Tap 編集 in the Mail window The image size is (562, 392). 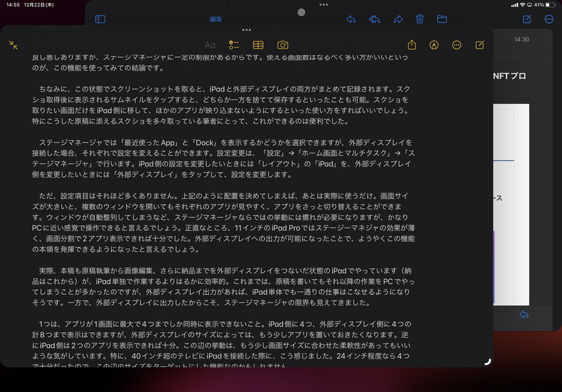click(x=216, y=19)
